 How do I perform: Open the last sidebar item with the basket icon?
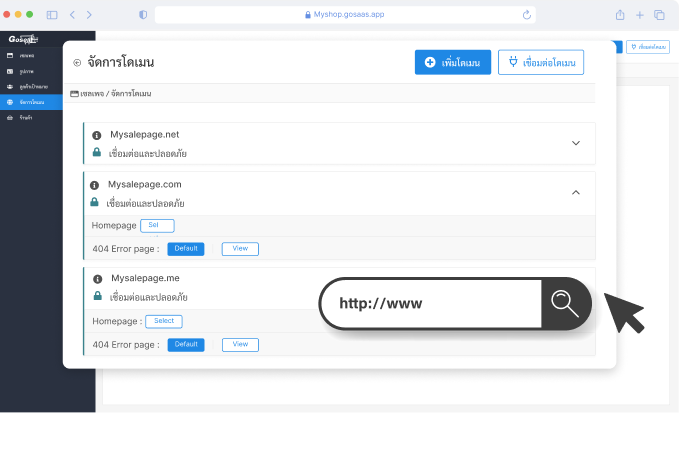point(31,118)
